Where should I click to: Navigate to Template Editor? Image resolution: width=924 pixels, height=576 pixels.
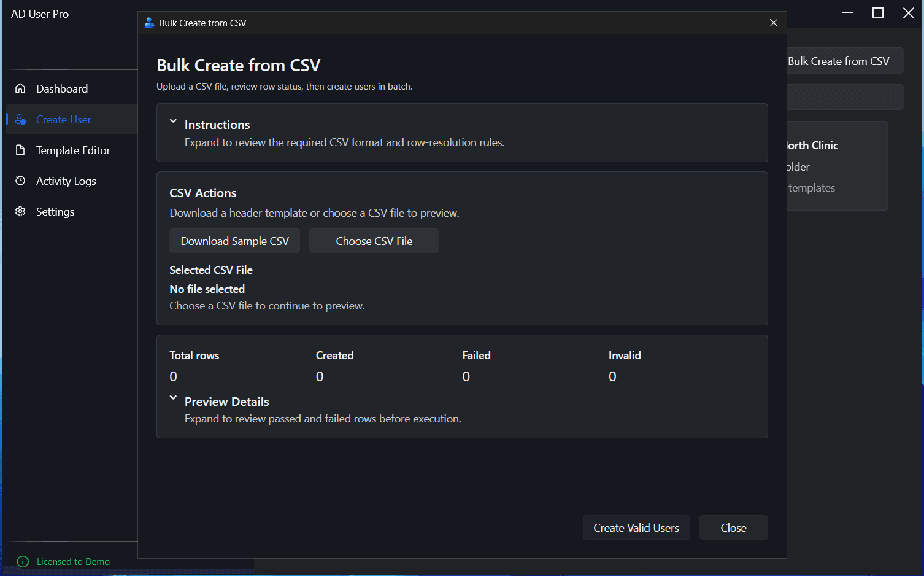(73, 150)
